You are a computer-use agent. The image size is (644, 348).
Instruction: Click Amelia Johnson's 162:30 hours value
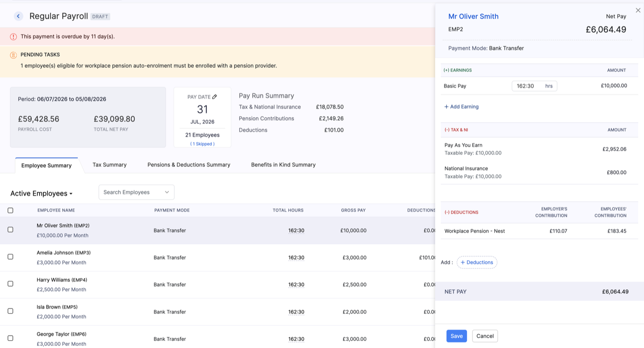pyautogui.click(x=296, y=257)
